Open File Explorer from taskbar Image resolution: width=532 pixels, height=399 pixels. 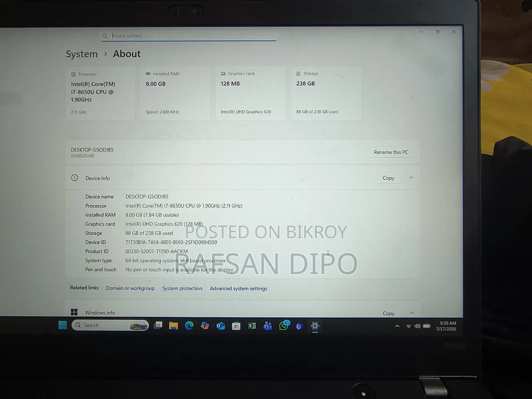pyautogui.click(x=173, y=326)
